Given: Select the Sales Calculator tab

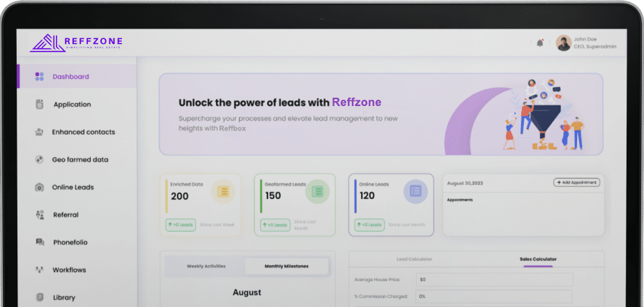Looking at the screenshot, I should 538,259.
